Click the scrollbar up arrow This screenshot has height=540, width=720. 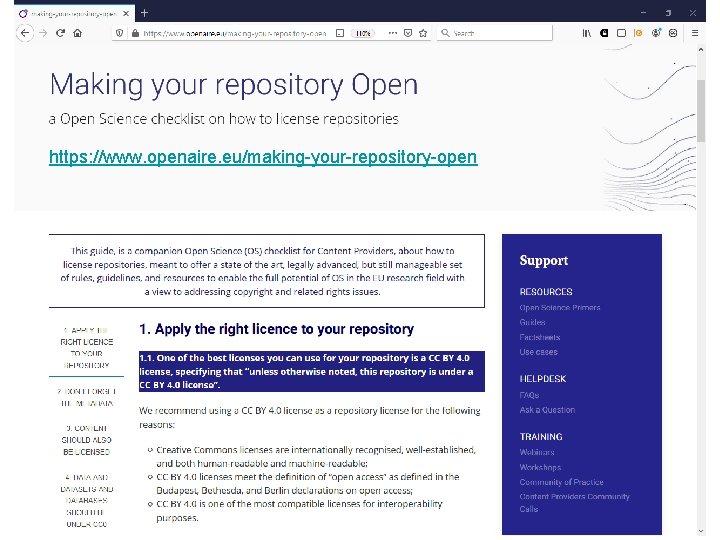pyautogui.click(x=701, y=49)
